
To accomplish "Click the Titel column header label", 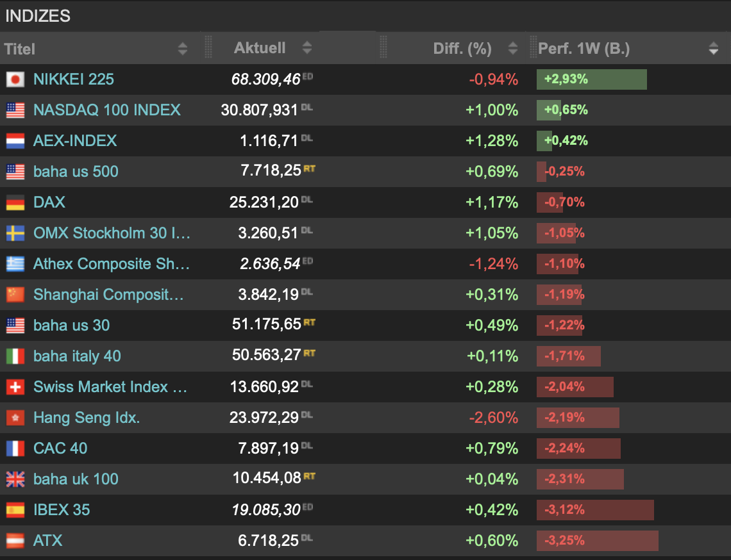I will pyautogui.click(x=20, y=49).
